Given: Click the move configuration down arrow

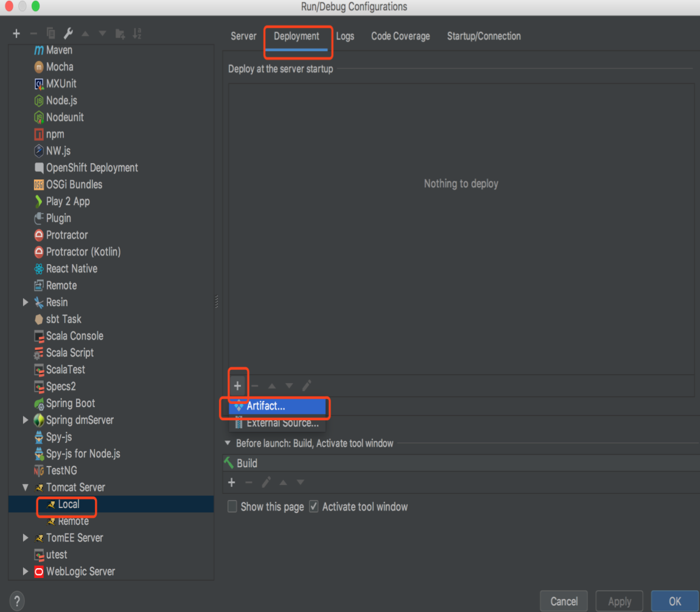Looking at the screenshot, I should pyautogui.click(x=102, y=33).
